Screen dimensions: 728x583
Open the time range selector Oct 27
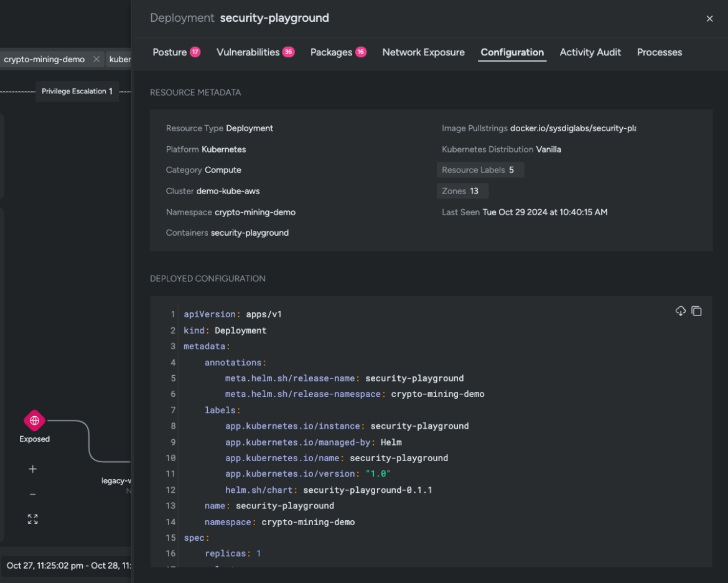[x=68, y=566]
